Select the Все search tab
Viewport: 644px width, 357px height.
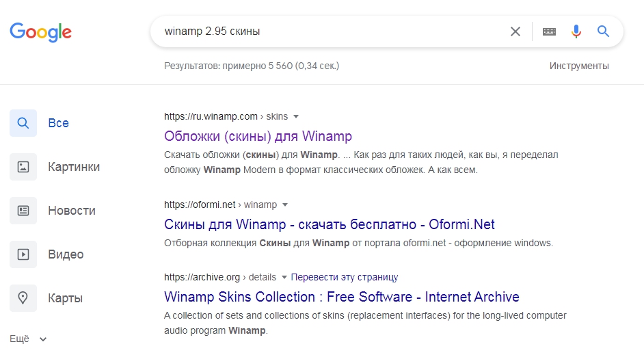tap(58, 123)
